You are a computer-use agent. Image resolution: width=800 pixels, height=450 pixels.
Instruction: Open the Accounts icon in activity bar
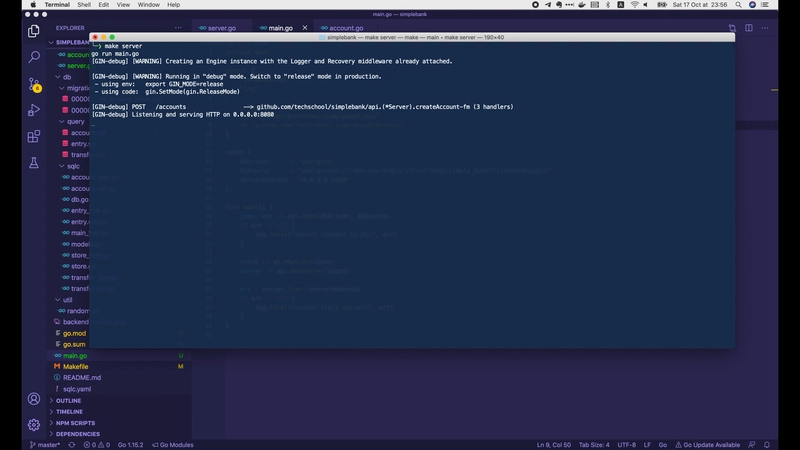coord(34,398)
